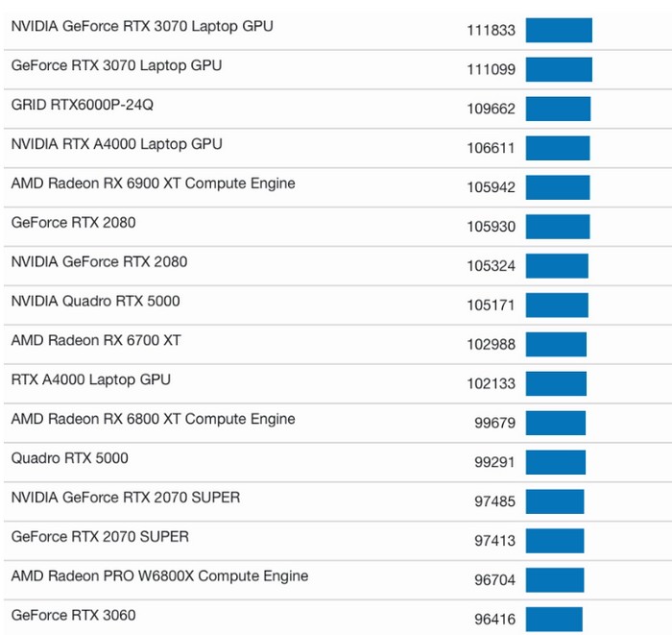
Task: Click the blue bar beside score 111099
Action: (x=559, y=69)
